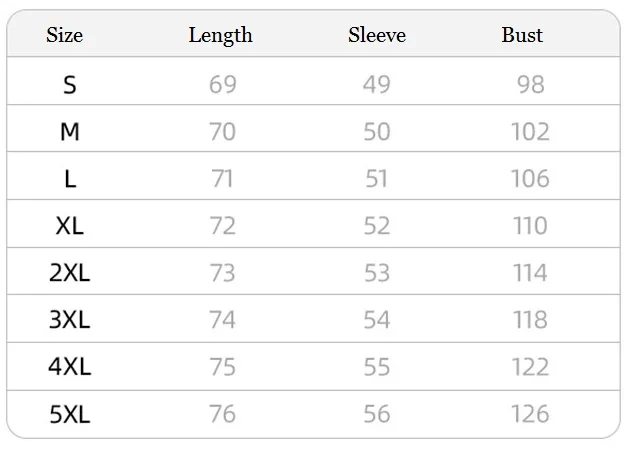Select length value 74 in 3XL row

222,320
